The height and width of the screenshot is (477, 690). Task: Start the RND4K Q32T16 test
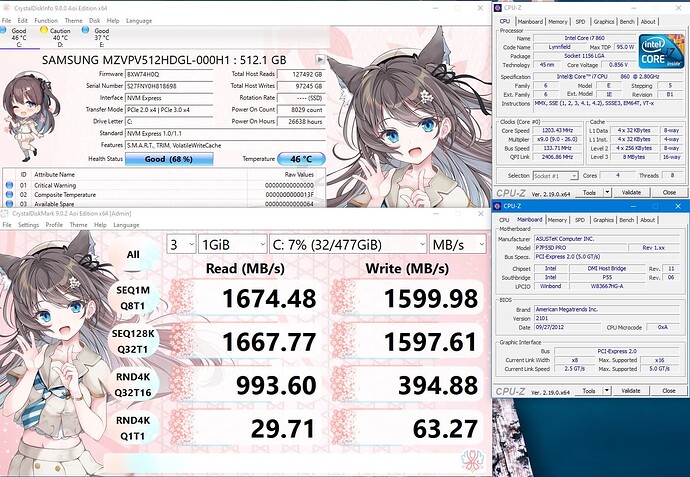pyautogui.click(x=133, y=385)
